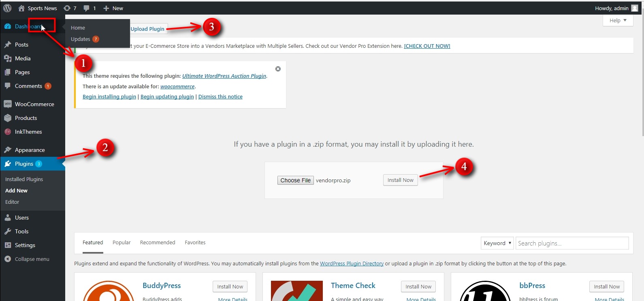This screenshot has width=644, height=301.
Task: Open Installed Plugins submenu item
Action: click(24, 179)
